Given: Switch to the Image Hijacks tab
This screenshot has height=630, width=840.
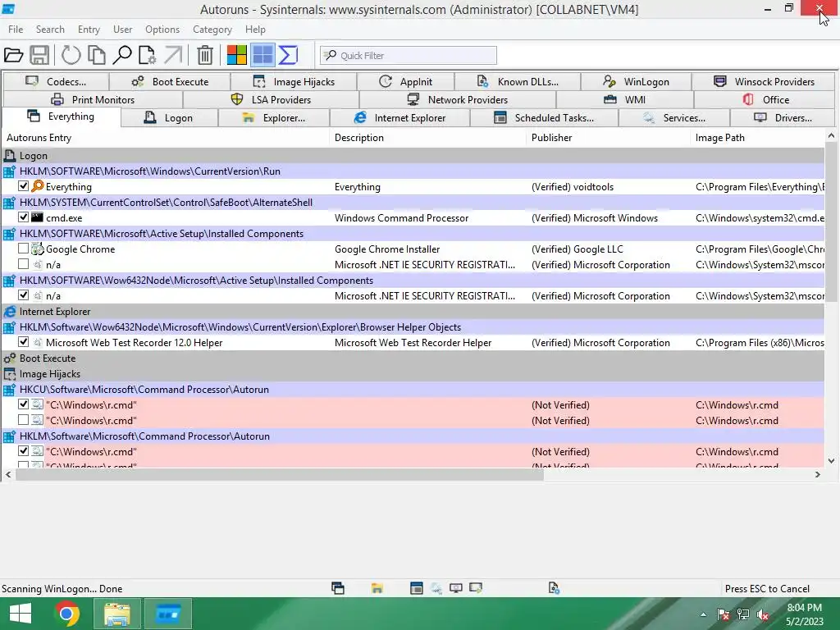Looking at the screenshot, I should coord(294,81).
